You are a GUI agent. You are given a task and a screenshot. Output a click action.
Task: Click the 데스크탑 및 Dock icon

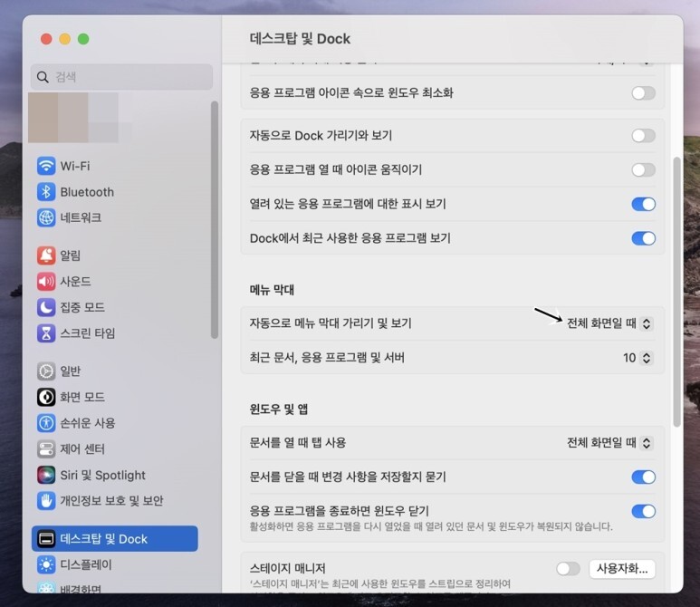pyautogui.click(x=46, y=539)
